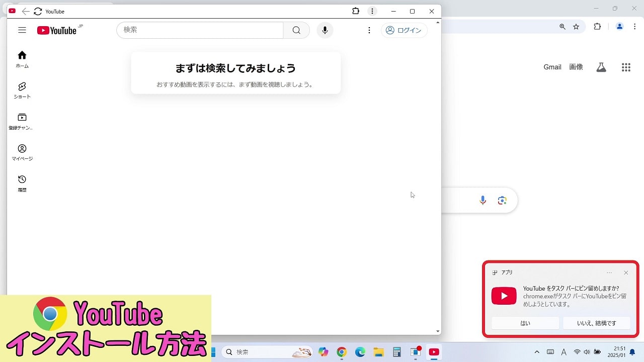
Task: Go to ホーム in the sidebar
Action: point(22,59)
